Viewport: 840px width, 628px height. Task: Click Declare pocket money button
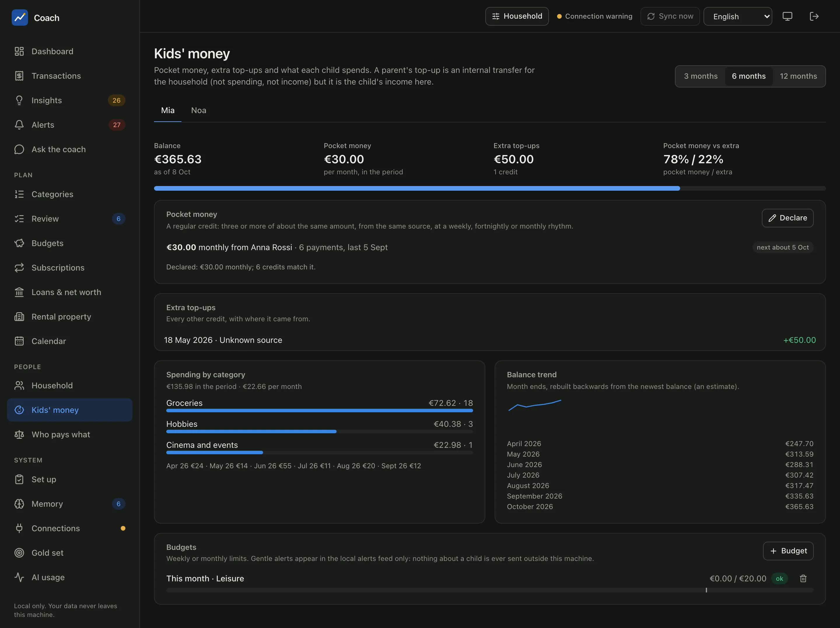(787, 218)
